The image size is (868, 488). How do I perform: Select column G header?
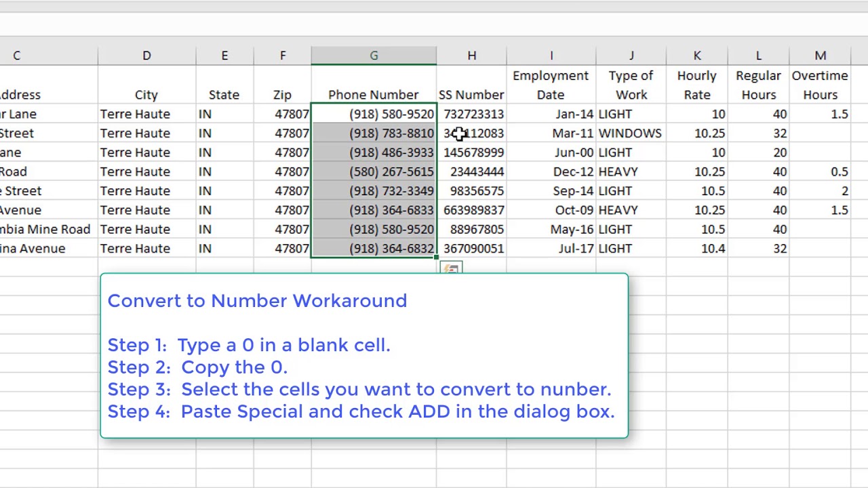(x=374, y=56)
